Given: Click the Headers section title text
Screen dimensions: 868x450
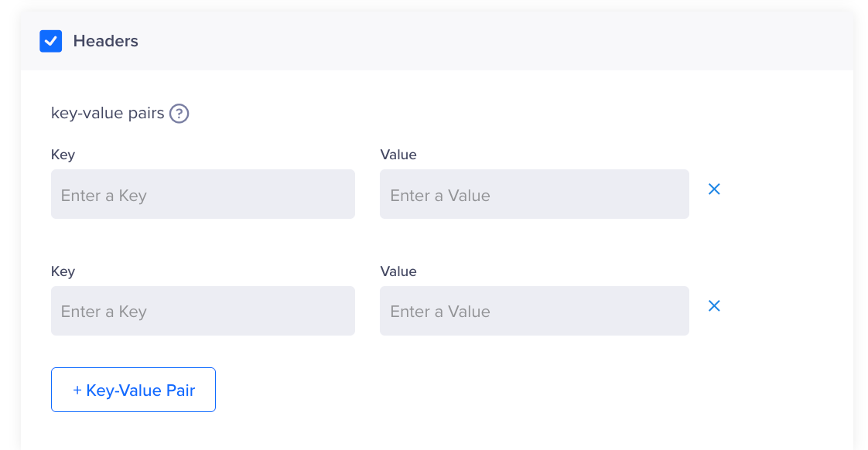Looking at the screenshot, I should (x=106, y=41).
